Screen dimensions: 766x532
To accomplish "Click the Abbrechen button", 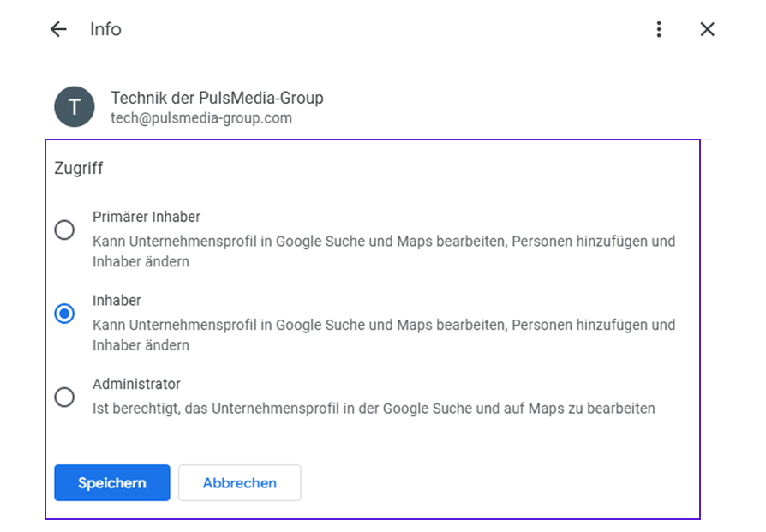I will coord(239,483).
